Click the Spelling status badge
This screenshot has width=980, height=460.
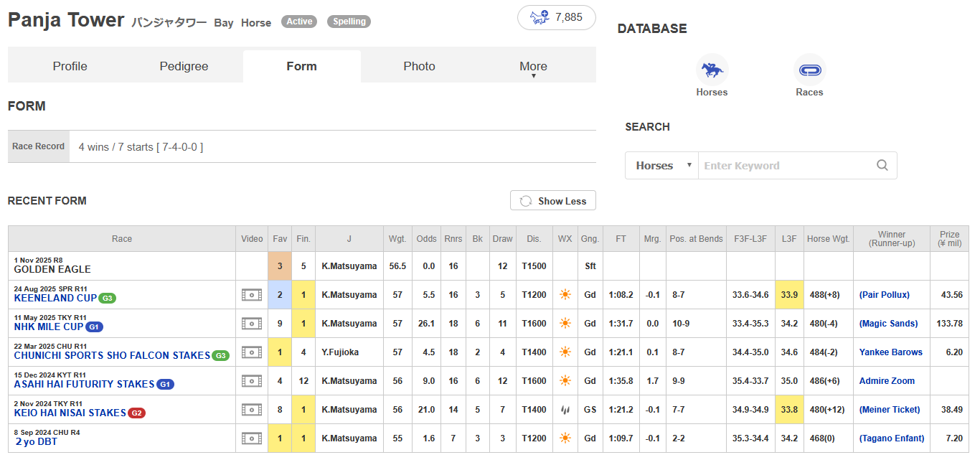[349, 22]
